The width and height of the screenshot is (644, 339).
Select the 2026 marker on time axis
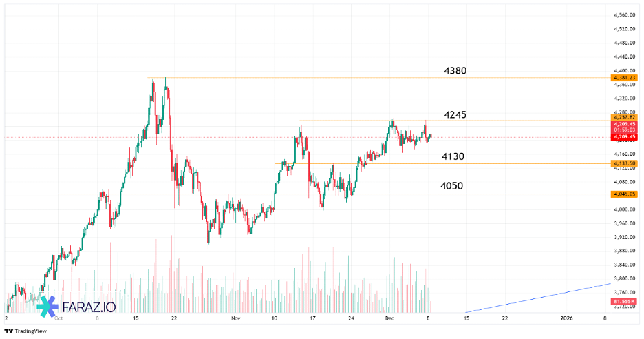tap(568, 318)
